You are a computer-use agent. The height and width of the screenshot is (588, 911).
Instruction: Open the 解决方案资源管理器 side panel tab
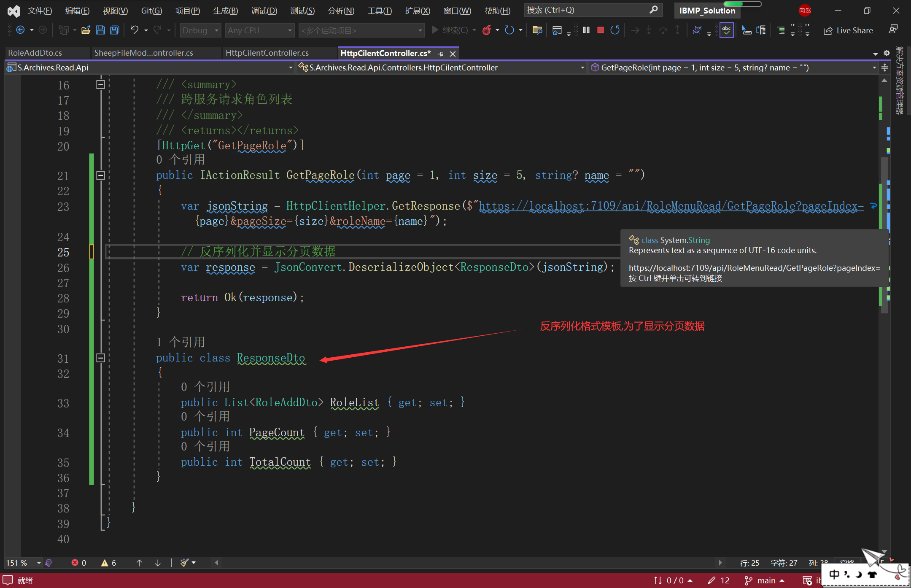point(900,80)
